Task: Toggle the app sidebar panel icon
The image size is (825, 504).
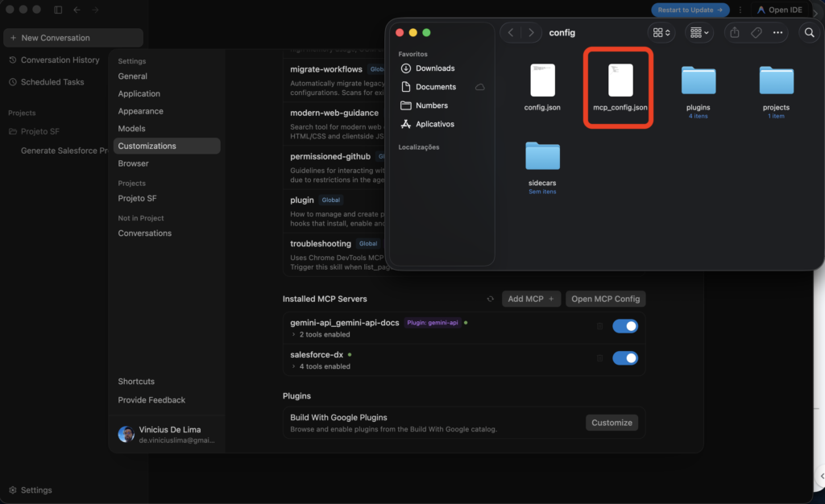Action: click(58, 10)
